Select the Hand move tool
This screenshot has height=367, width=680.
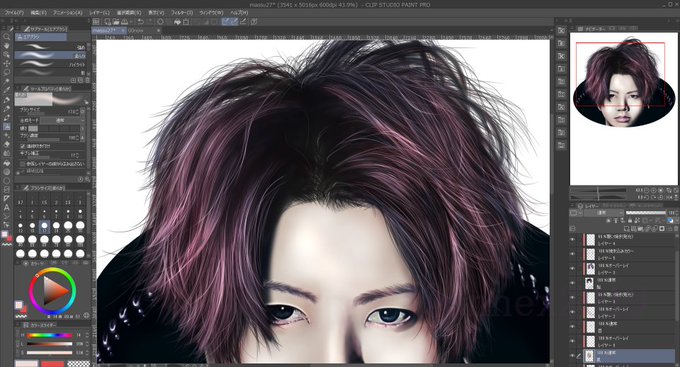coord(6,46)
